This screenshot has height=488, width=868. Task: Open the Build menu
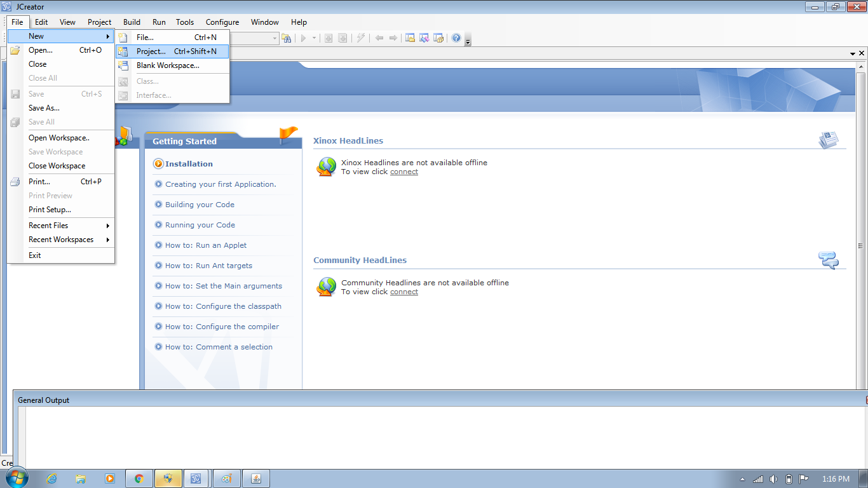coord(132,22)
